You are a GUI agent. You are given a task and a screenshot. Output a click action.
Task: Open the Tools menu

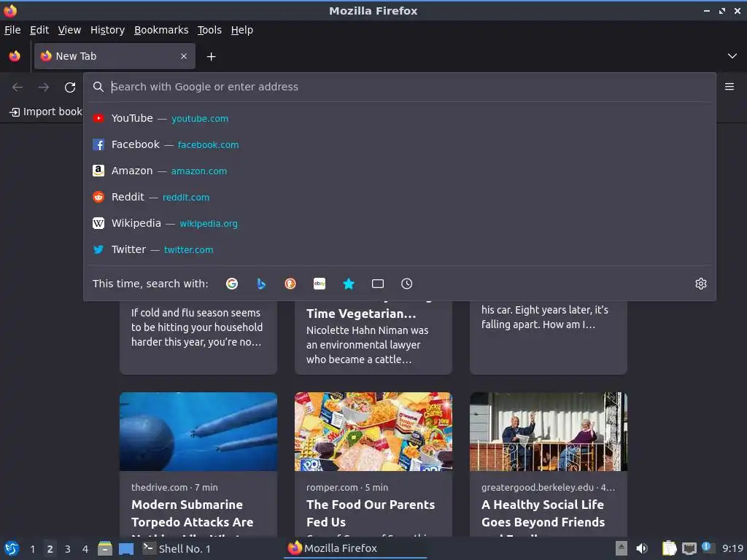pyautogui.click(x=209, y=30)
